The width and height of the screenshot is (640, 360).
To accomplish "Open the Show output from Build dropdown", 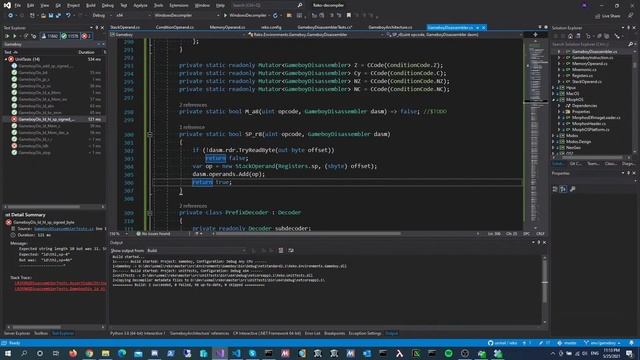I will click(197, 251).
